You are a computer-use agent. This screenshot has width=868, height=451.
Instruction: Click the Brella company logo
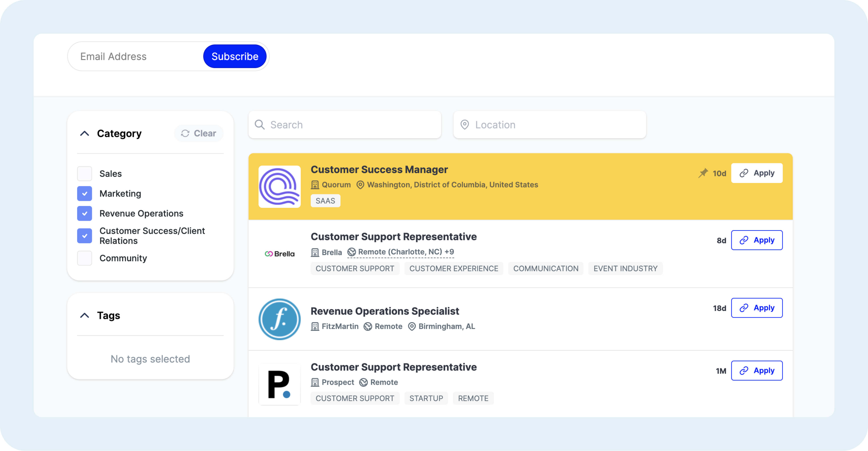(279, 254)
